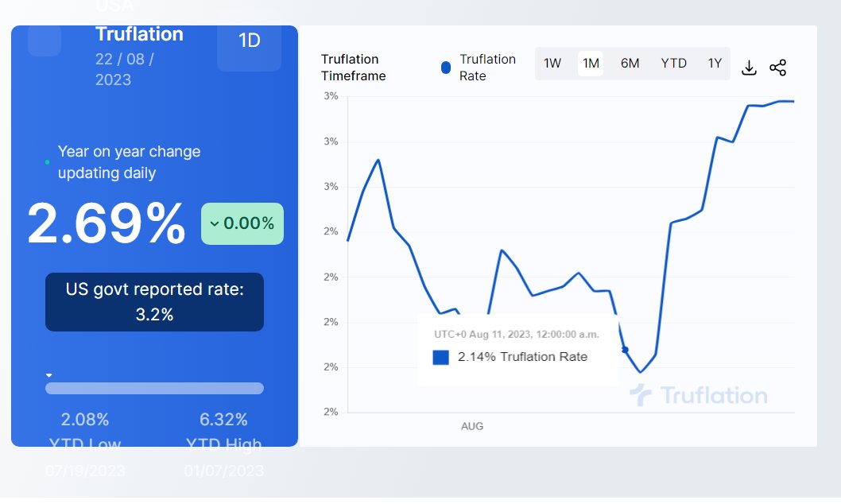This screenshot has width=841, height=504.
Task: Click the Truflation Timeframe heading
Action: tap(354, 68)
